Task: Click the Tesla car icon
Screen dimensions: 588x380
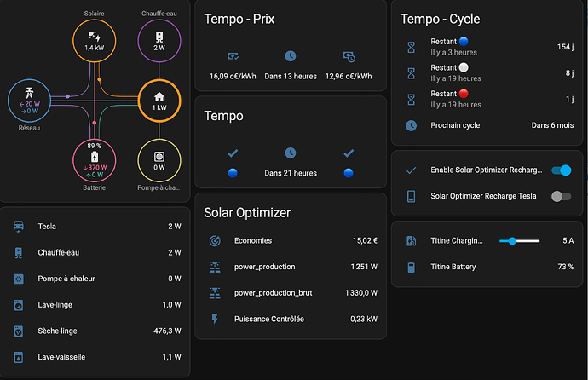Action: (x=19, y=227)
